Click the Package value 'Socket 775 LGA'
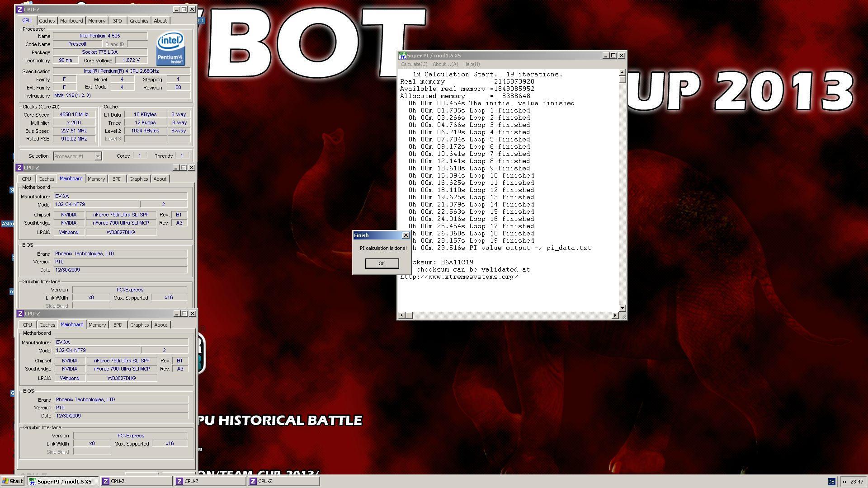This screenshot has width=868, height=488. pyautogui.click(x=100, y=52)
